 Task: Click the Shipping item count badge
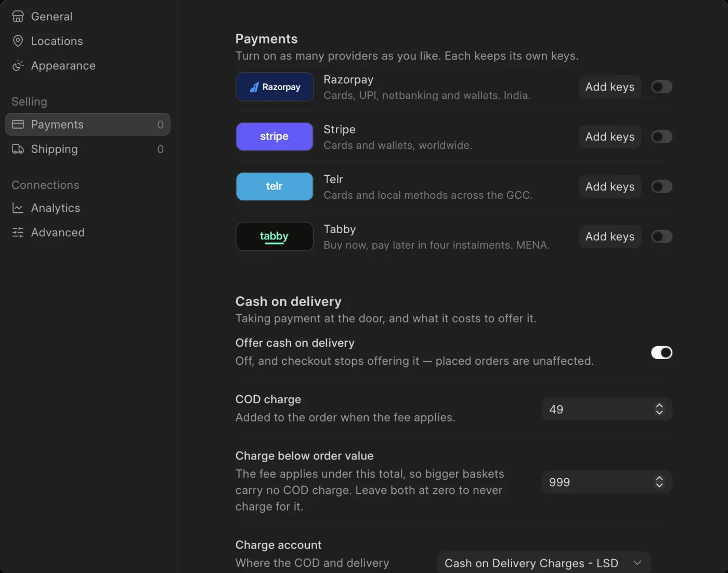click(160, 149)
